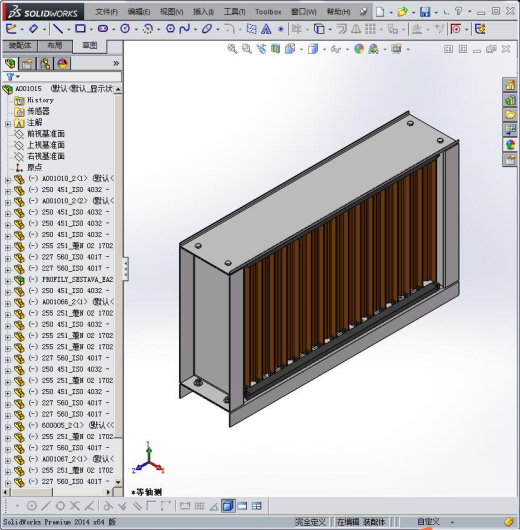Open the DisplayManager tab icon
The width and height of the screenshot is (520, 530).
click(x=62, y=63)
